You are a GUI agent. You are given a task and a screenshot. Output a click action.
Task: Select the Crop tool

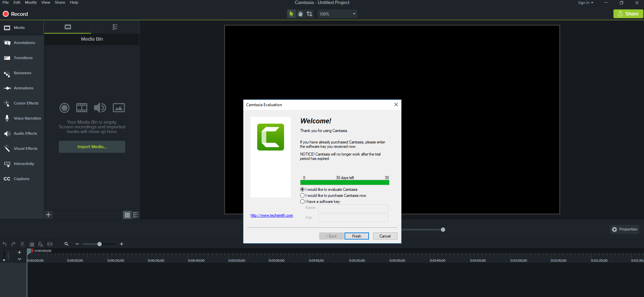[310, 14]
